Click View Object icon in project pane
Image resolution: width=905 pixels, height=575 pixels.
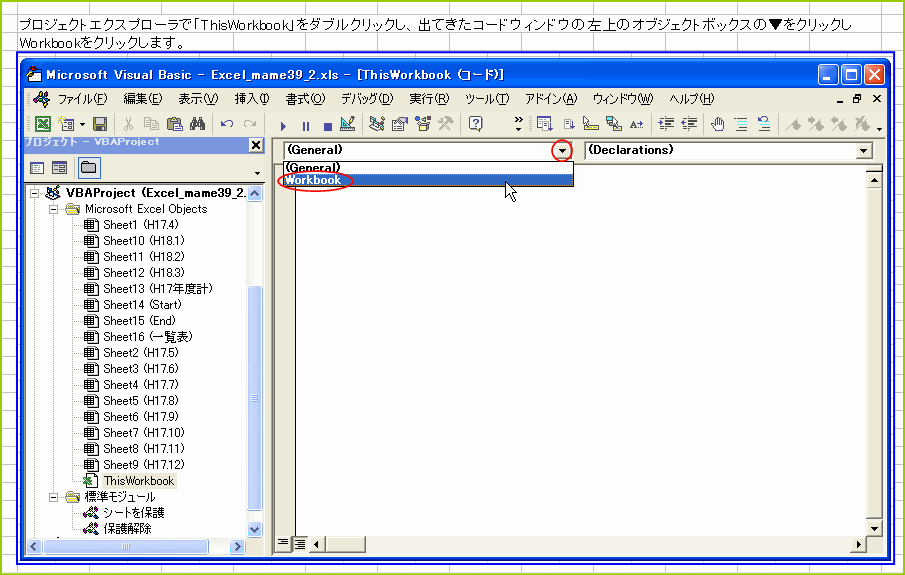click(x=59, y=168)
